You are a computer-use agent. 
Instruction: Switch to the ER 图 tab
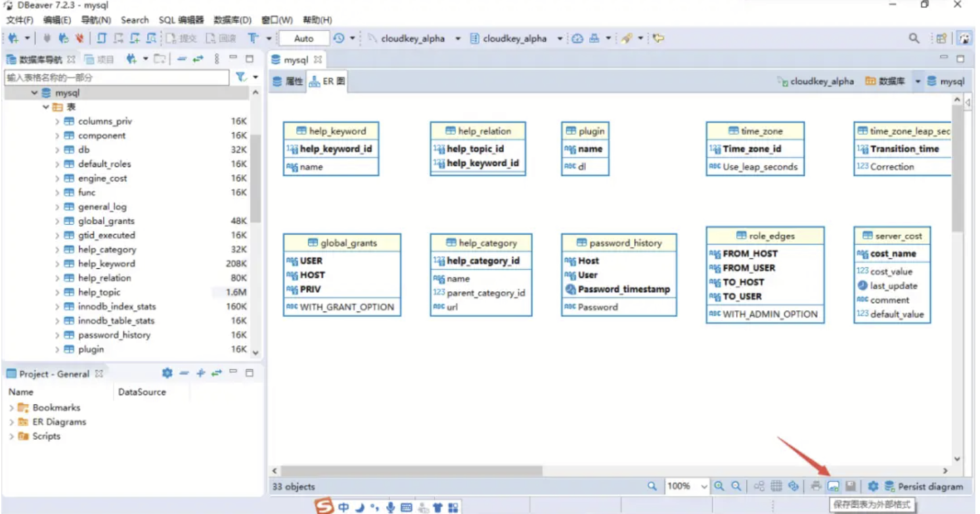[327, 82]
